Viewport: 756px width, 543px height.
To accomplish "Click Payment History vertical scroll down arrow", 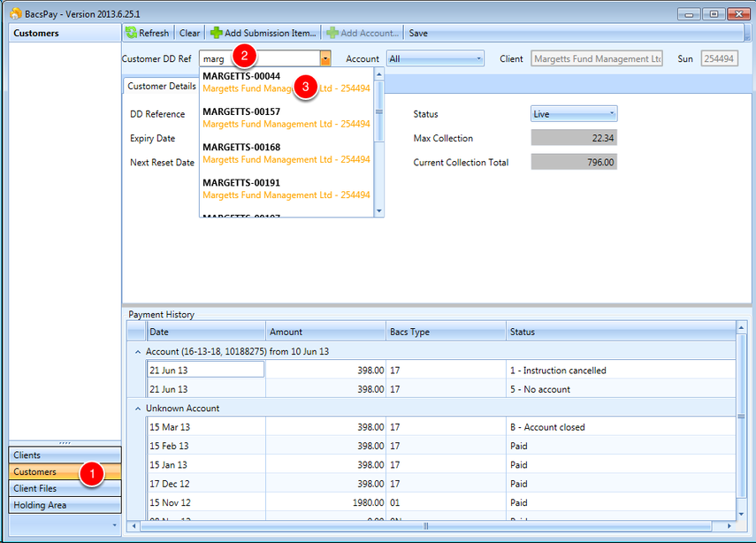I will tap(741, 515).
